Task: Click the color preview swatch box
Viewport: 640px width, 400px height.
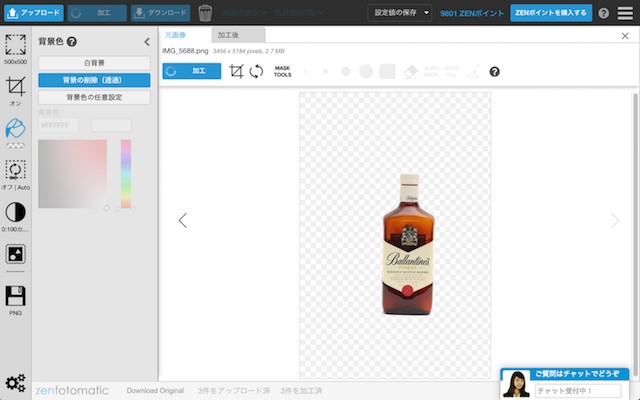Action: (x=111, y=125)
